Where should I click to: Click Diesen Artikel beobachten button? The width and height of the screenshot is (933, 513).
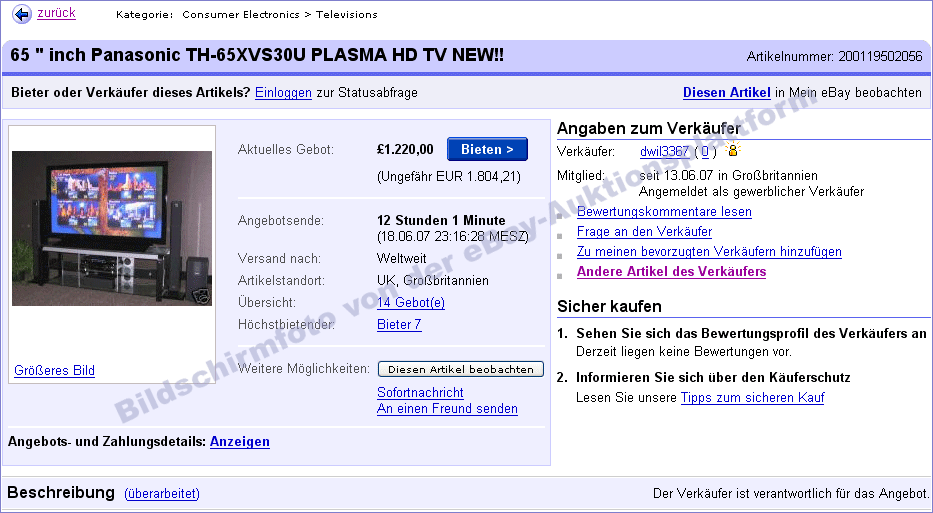pos(461,369)
